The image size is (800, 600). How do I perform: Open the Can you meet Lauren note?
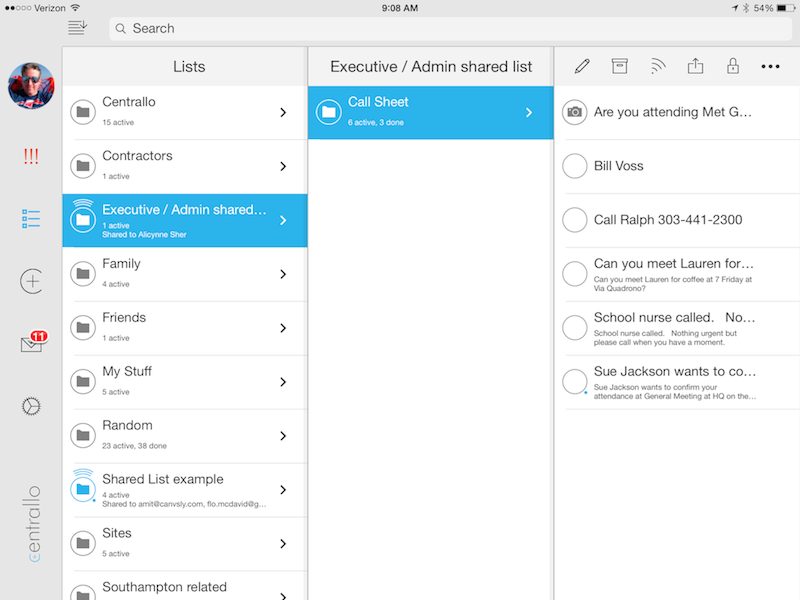[675, 272]
